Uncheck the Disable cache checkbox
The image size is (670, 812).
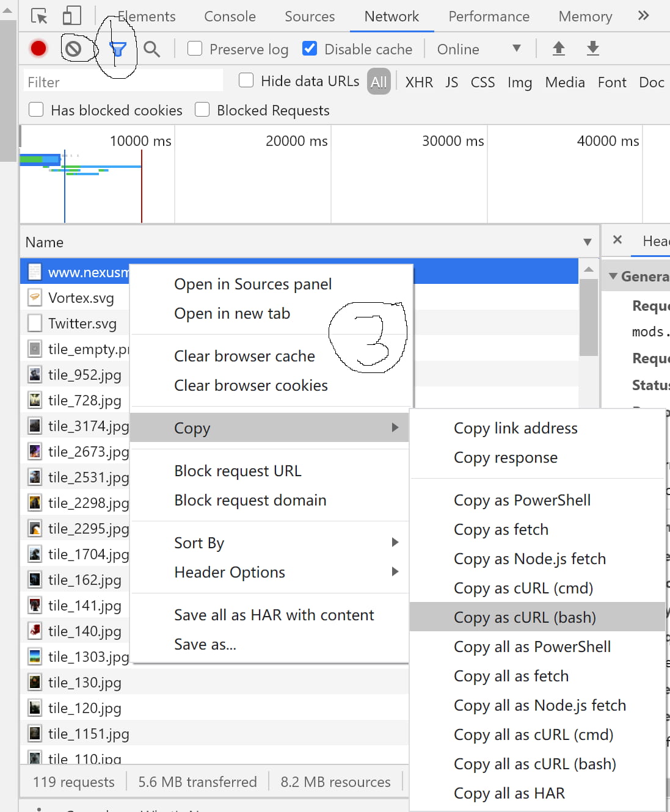click(310, 48)
